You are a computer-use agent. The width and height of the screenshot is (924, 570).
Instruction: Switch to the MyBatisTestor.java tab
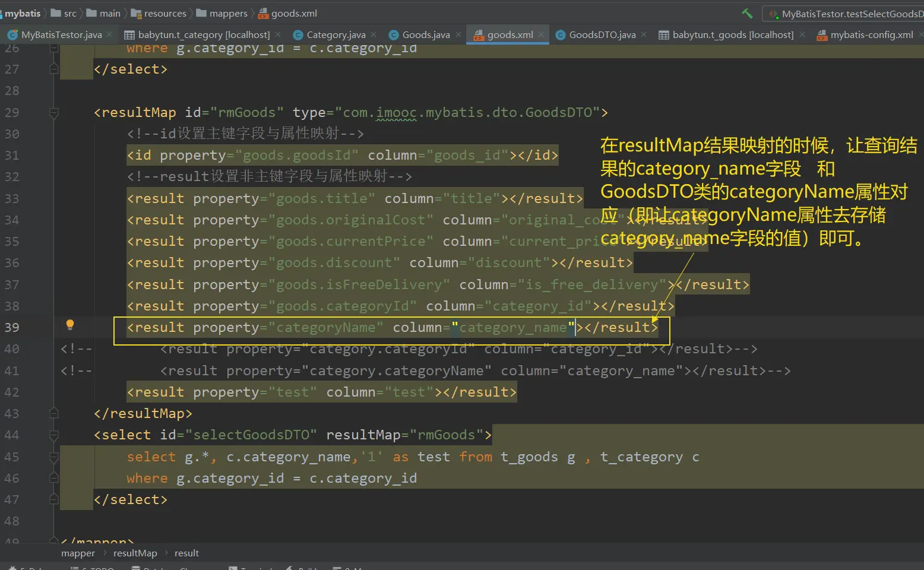coord(61,34)
